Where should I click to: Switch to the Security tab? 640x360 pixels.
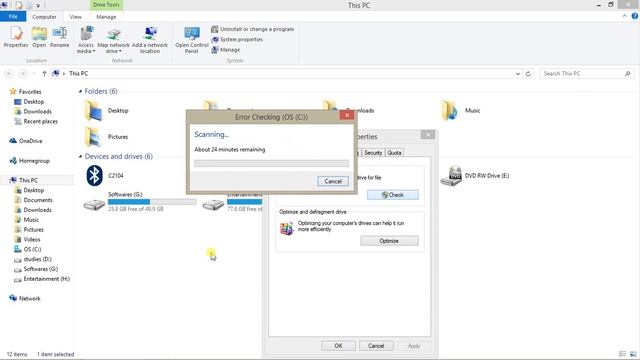click(x=373, y=153)
